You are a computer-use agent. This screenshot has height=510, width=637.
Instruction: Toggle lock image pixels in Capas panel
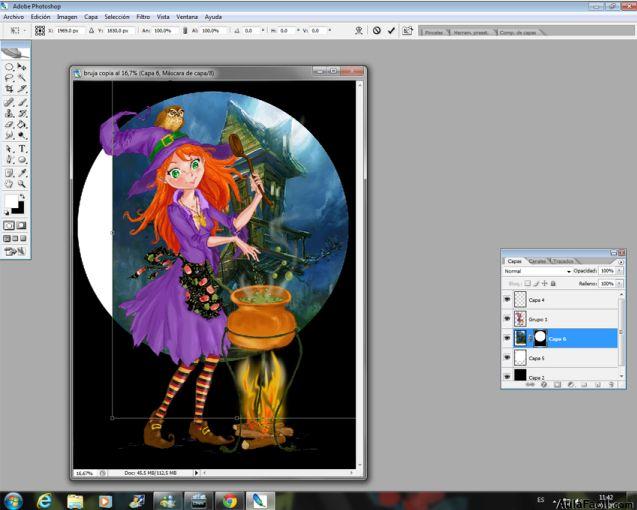click(536, 283)
